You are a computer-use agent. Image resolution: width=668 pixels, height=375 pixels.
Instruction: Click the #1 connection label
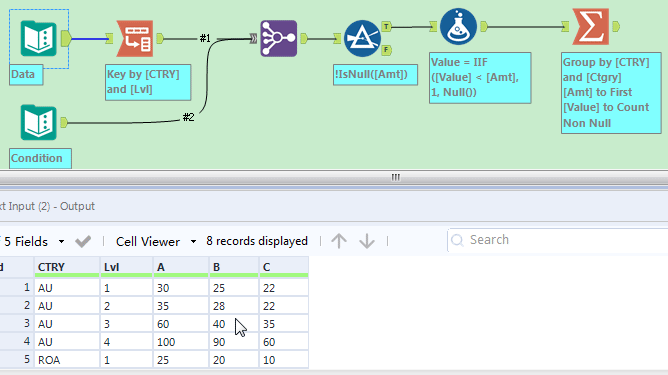[205, 38]
